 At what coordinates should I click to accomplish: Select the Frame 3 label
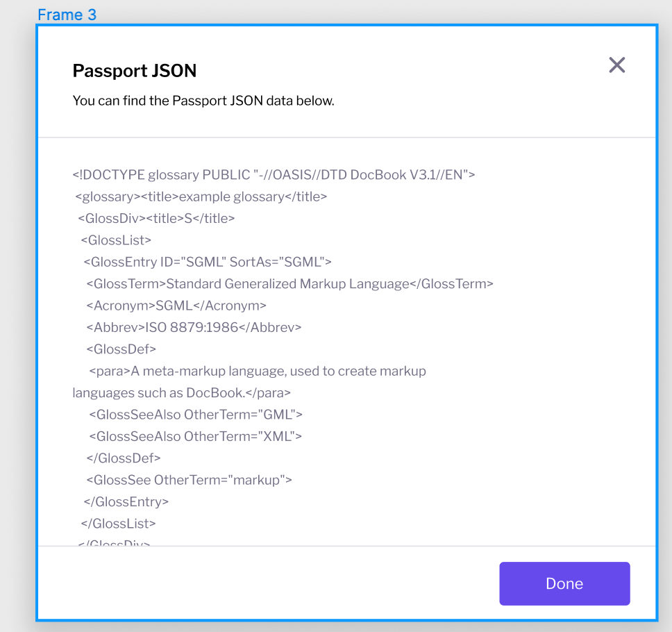[x=67, y=15]
